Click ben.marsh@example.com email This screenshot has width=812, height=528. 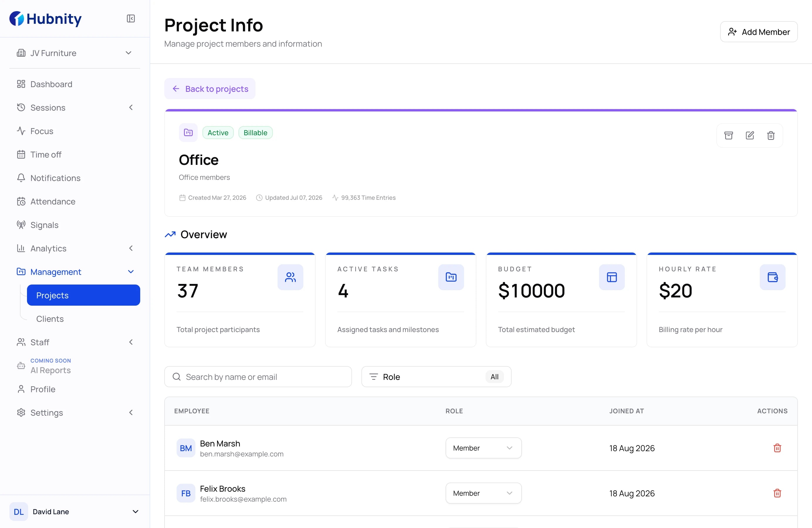click(241, 454)
